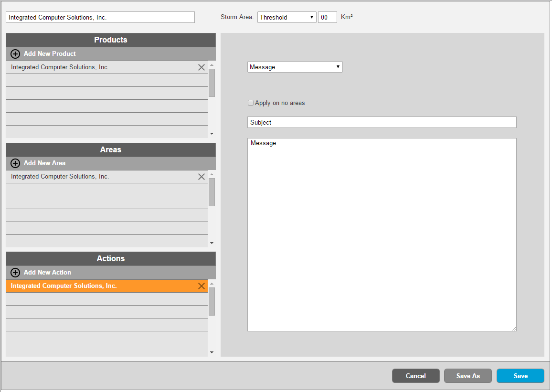Select the orange Integrated Computer Solutions action
This screenshot has height=392, width=552.
pyautogui.click(x=106, y=286)
